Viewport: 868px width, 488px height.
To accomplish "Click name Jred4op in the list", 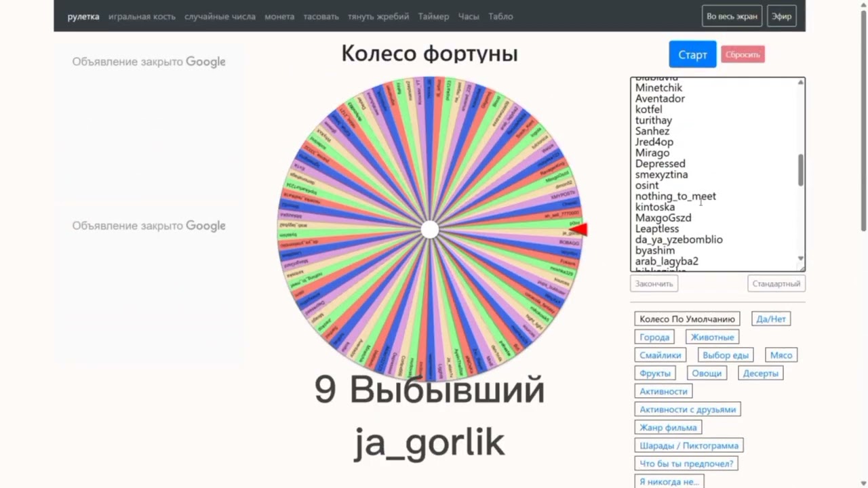I will [x=654, y=142].
